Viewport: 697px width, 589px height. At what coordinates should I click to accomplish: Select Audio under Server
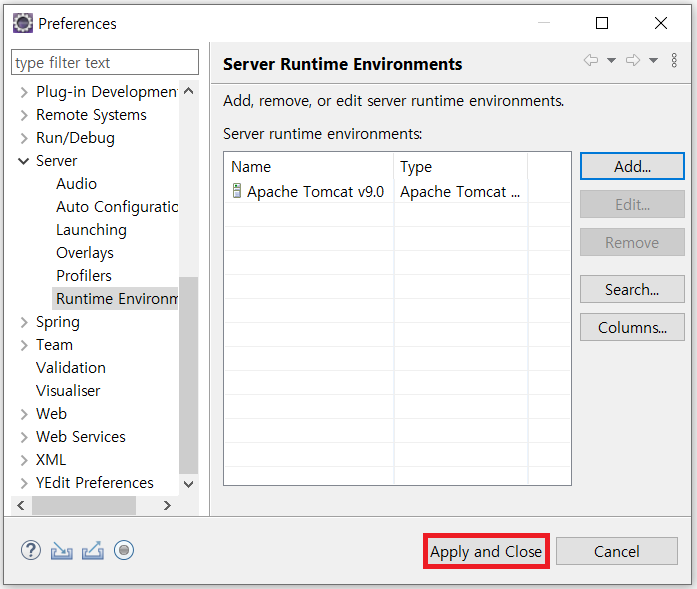click(x=76, y=184)
